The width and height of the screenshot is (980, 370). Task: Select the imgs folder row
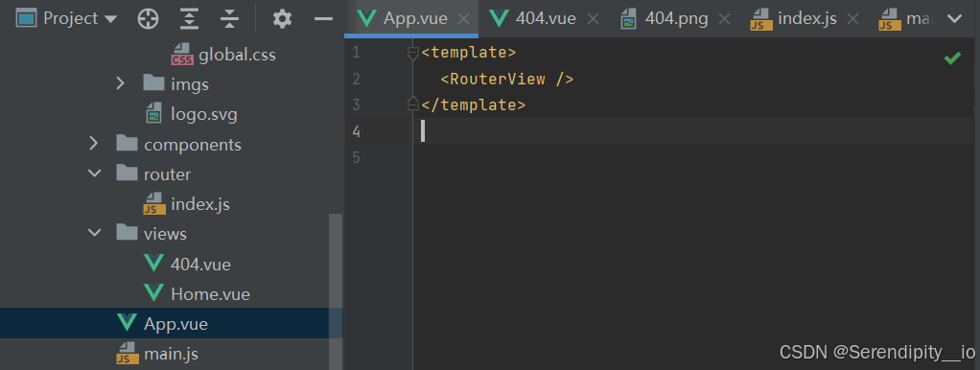[x=172, y=83]
